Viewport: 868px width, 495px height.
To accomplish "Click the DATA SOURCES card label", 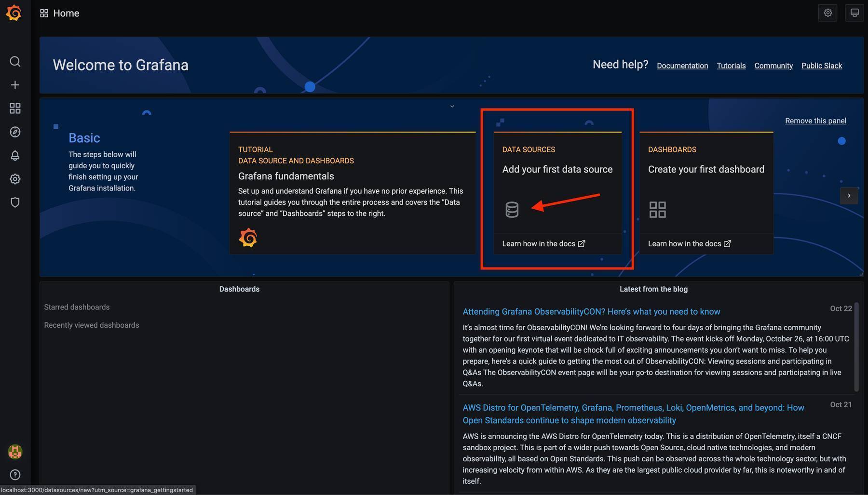I will point(529,150).
